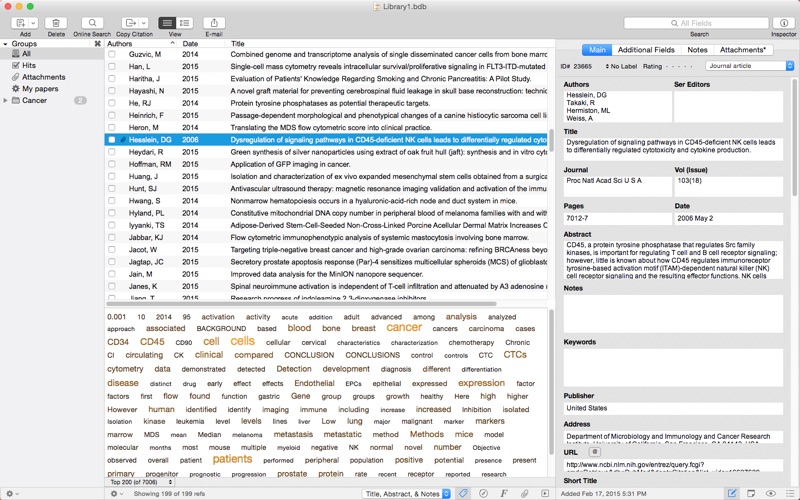Check the box for Guzvic, M reference
Image resolution: width=800 pixels, height=500 pixels.
point(112,54)
